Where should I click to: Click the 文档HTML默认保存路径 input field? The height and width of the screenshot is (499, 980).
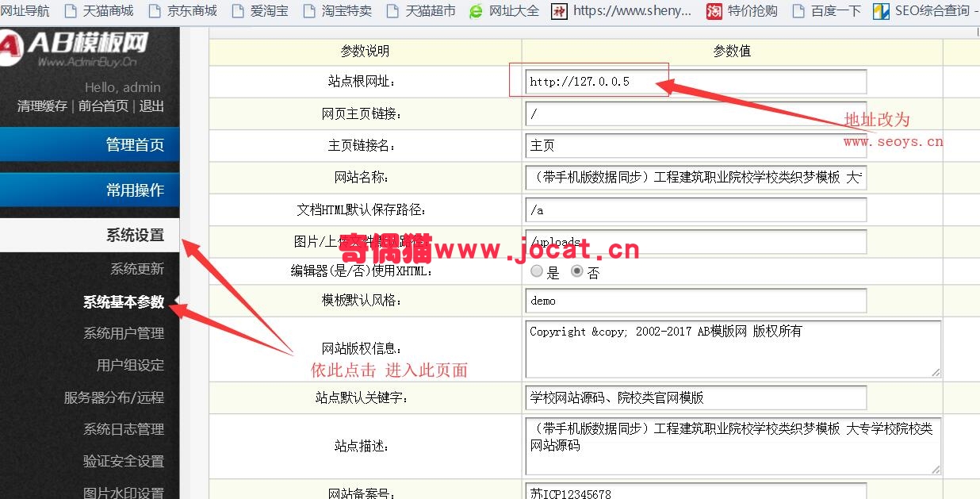[x=695, y=210]
